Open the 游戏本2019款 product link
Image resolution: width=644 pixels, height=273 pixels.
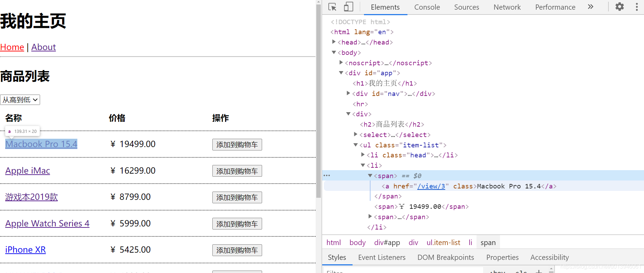tap(31, 197)
